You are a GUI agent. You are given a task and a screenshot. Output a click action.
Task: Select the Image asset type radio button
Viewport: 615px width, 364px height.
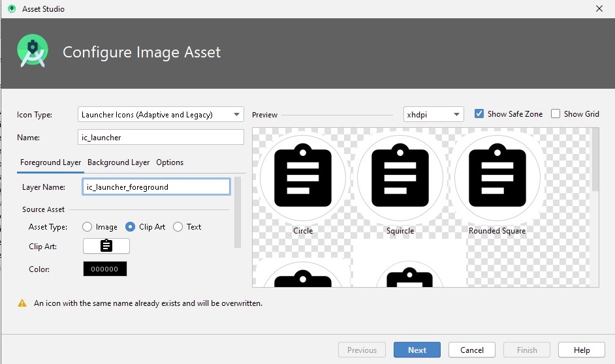pos(87,227)
